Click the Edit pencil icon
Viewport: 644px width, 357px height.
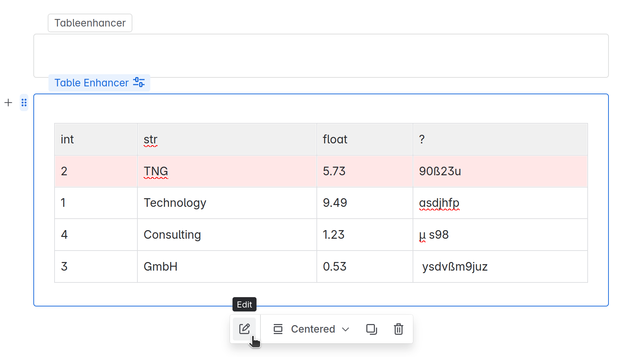(244, 329)
